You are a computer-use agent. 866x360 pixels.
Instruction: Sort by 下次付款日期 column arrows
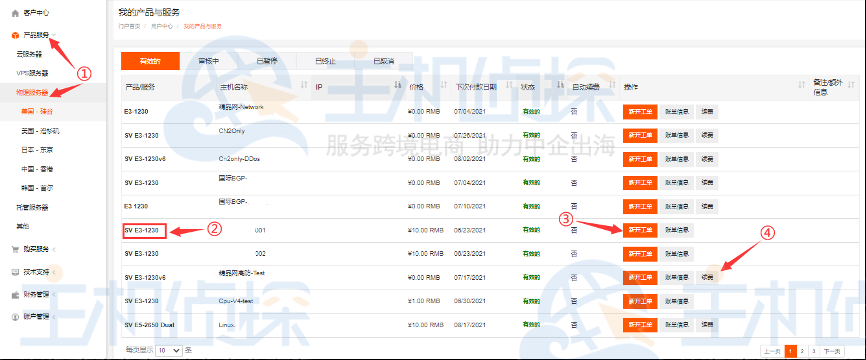click(x=509, y=84)
